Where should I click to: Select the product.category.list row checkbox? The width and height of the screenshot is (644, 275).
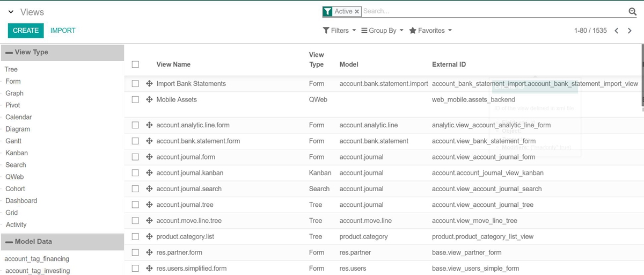pos(135,236)
